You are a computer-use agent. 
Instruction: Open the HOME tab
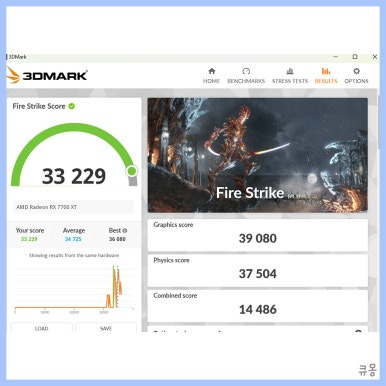pos(211,75)
